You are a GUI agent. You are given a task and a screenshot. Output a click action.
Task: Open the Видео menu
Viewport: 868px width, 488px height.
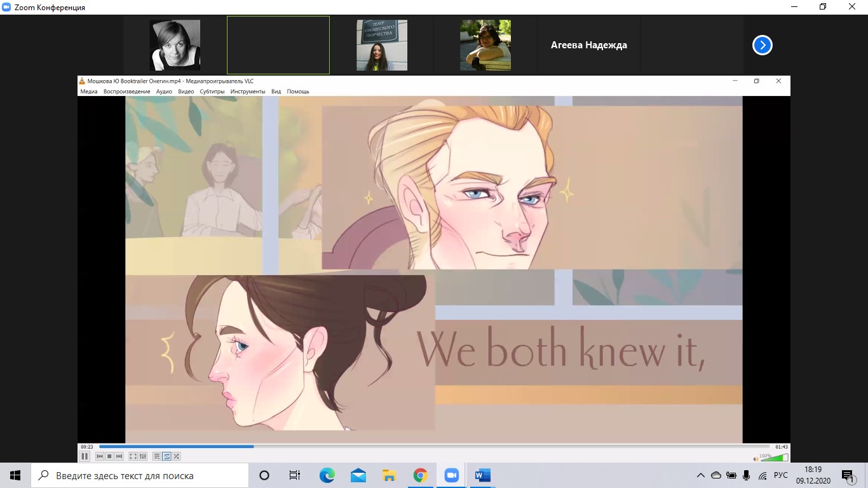[186, 91]
